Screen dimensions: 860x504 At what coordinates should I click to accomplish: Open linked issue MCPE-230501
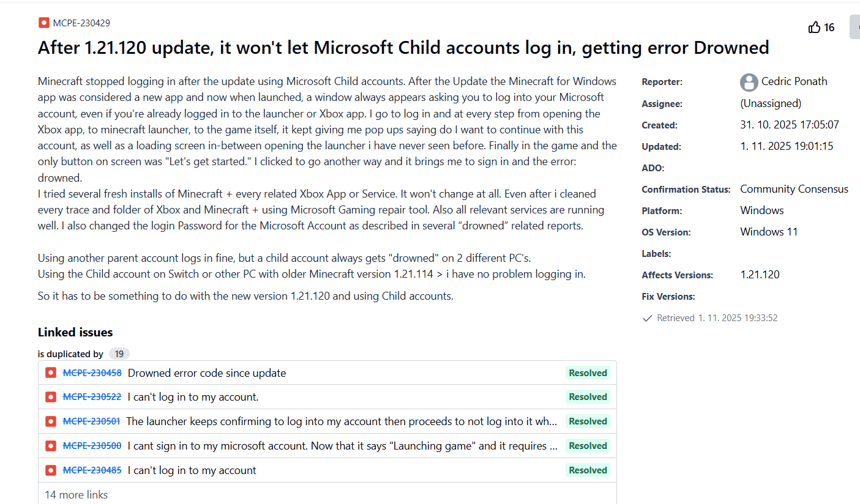pos(91,421)
